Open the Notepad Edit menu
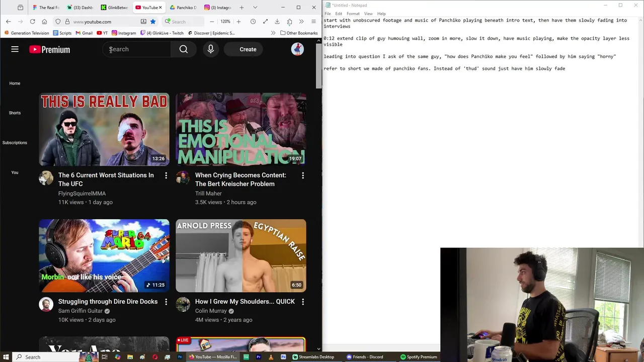644x362 pixels. click(x=339, y=14)
